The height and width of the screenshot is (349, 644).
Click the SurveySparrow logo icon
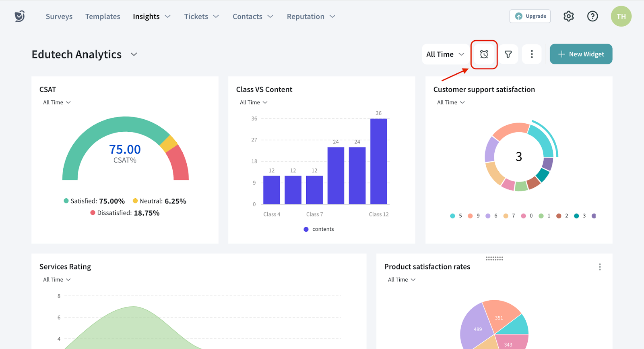tap(20, 16)
